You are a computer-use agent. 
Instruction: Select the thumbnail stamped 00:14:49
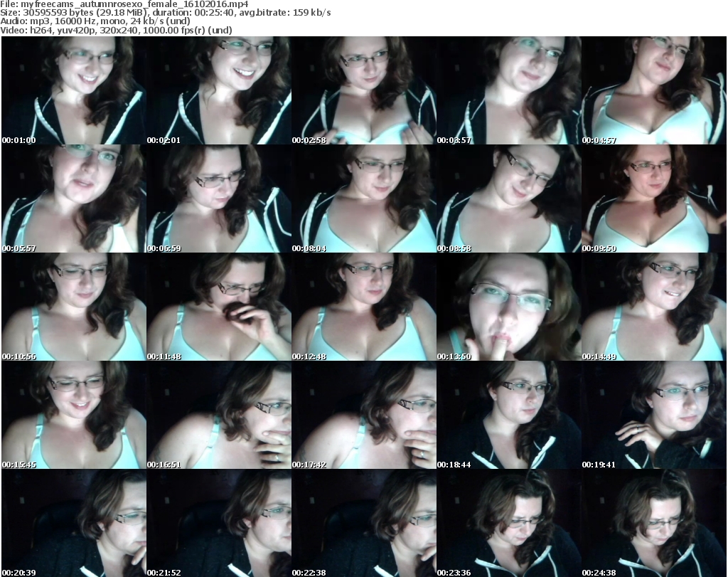tap(654, 307)
